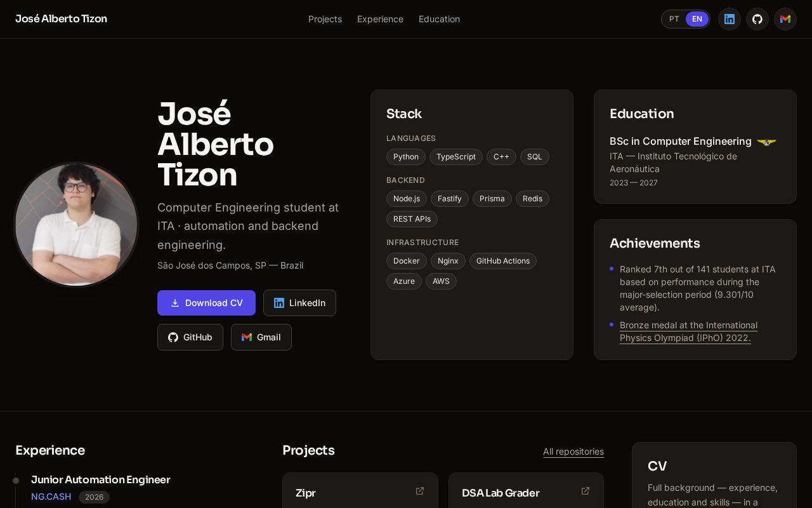The image size is (812, 508).
Task: Click the Download CV button
Action: [x=206, y=303]
